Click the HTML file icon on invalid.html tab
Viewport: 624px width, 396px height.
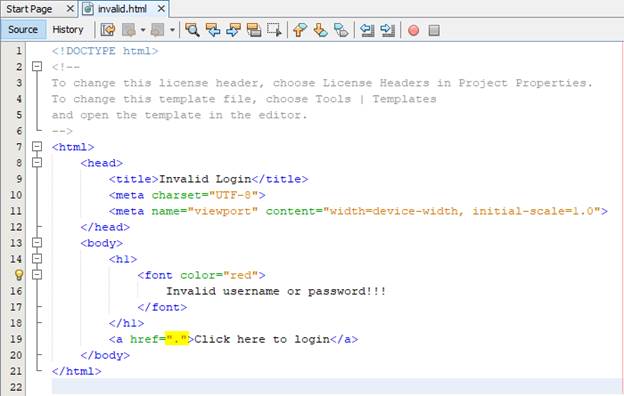pos(88,9)
